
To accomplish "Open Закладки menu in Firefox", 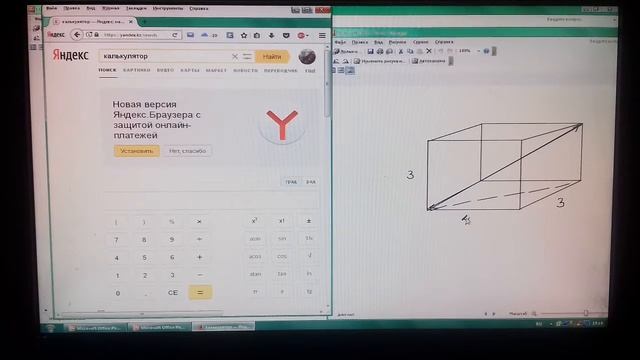I will pos(136,8).
